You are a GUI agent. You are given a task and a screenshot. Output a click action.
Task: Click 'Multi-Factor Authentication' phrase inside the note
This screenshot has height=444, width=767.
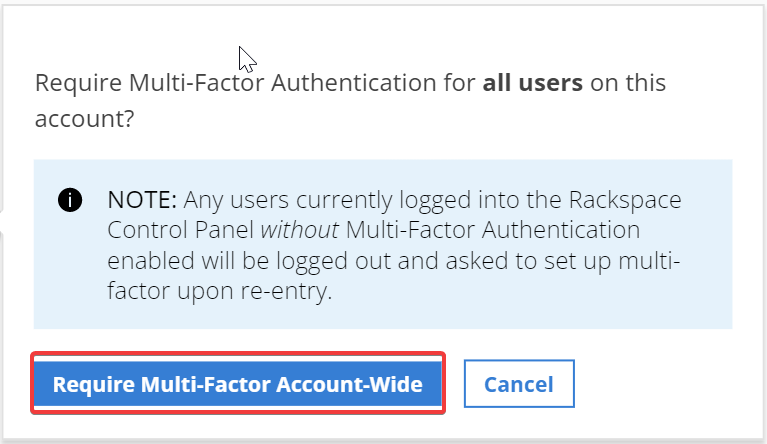pos(493,230)
